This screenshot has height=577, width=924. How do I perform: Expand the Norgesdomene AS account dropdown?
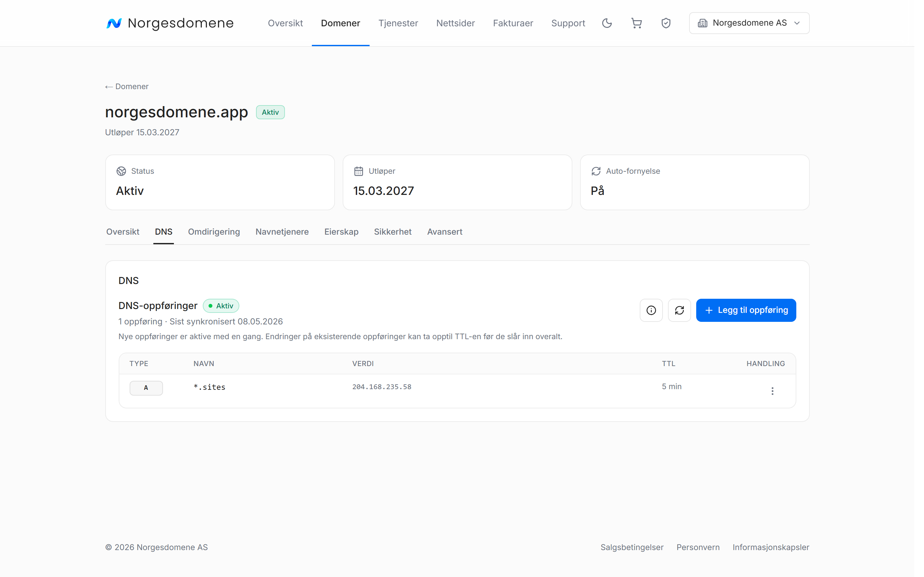pyautogui.click(x=749, y=23)
